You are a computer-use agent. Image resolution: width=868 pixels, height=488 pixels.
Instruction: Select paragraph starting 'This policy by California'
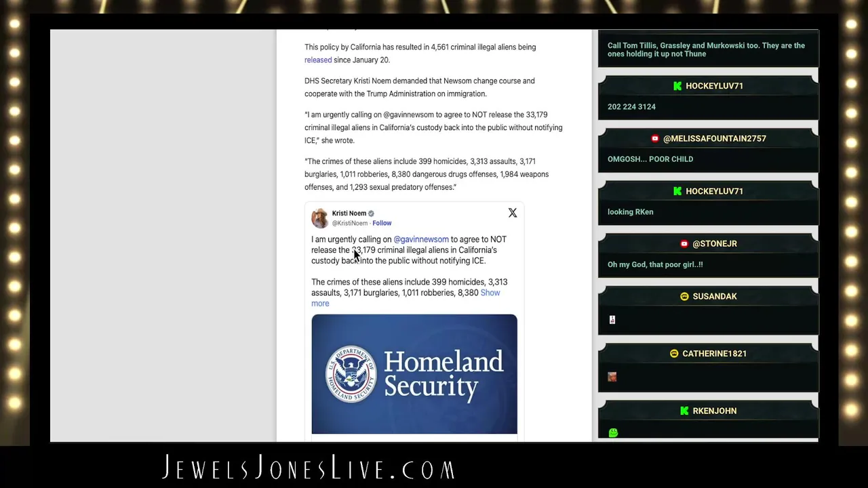[x=420, y=54]
